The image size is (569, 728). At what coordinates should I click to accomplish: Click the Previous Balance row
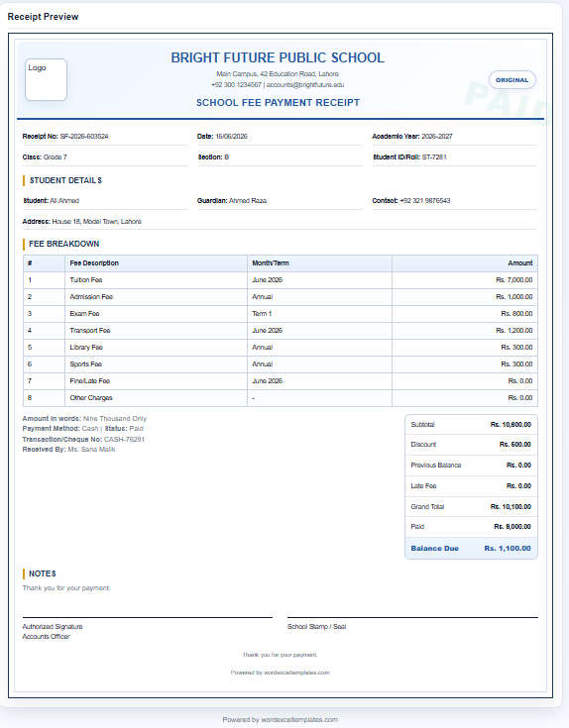click(471, 466)
